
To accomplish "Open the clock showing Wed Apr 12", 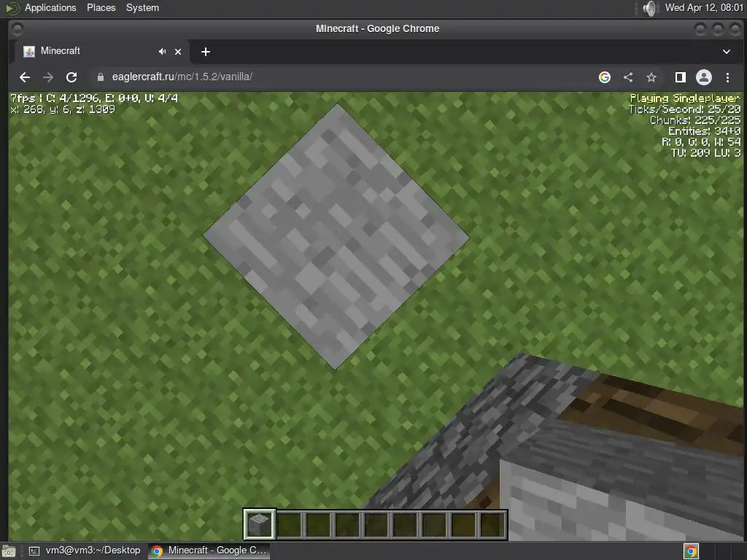I will pos(704,7).
